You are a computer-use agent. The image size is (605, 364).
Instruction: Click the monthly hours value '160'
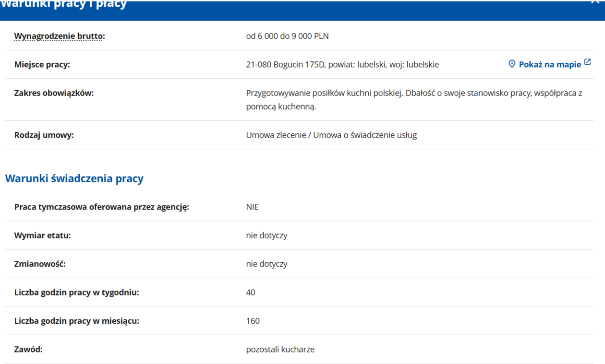point(253,321)
